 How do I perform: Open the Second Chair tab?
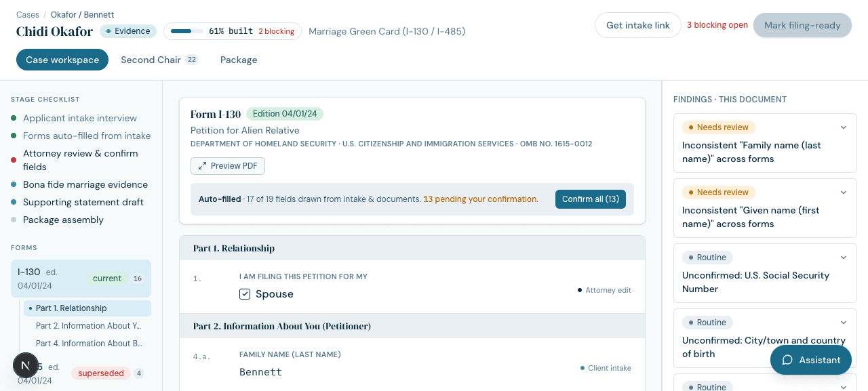159,60
